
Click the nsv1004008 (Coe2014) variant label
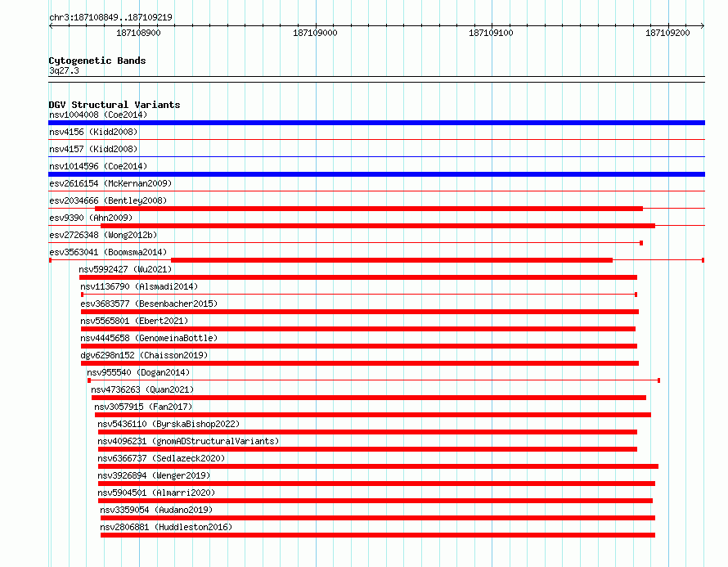[98, 115]
